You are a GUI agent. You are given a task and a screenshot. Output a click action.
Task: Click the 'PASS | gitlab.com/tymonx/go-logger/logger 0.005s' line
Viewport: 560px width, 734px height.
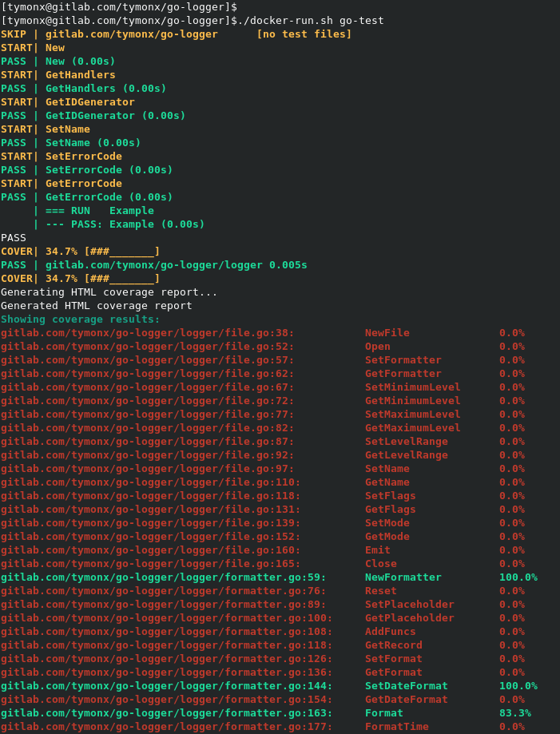pyautogui.click(x=154, y=265)
